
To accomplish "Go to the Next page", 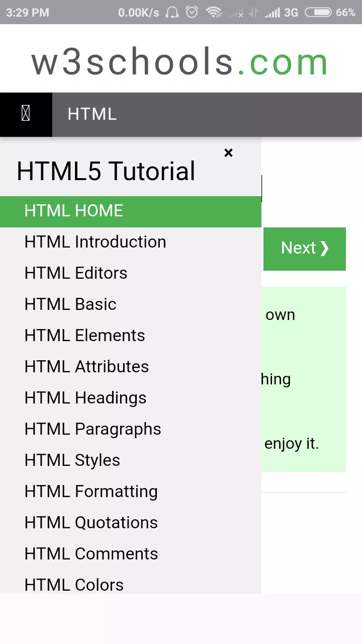I will tap(305, 249).
